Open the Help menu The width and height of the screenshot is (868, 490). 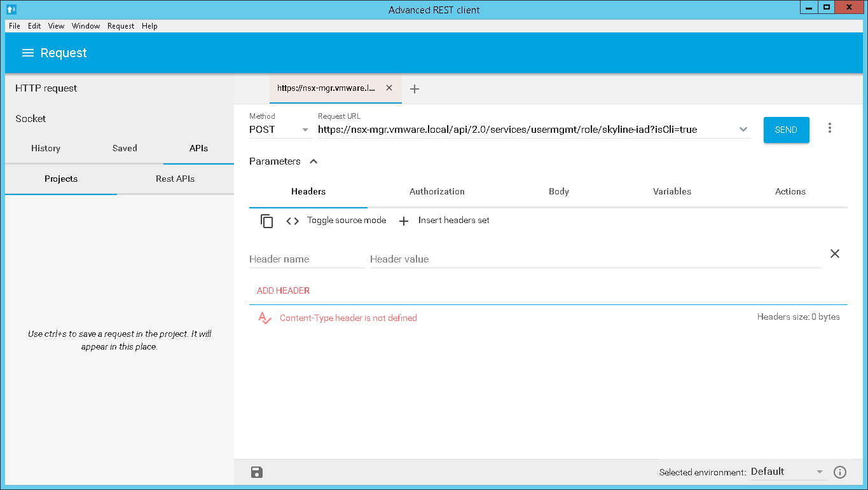149,26
